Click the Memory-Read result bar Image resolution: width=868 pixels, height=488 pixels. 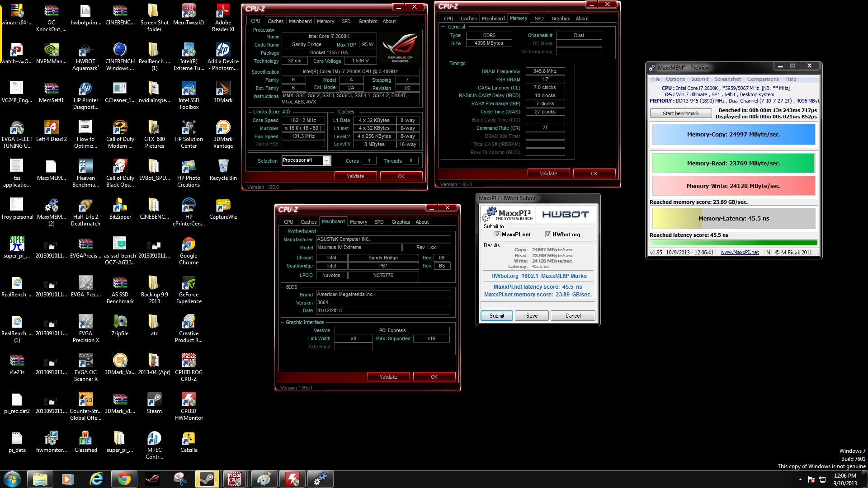click(x=733, y=163)
